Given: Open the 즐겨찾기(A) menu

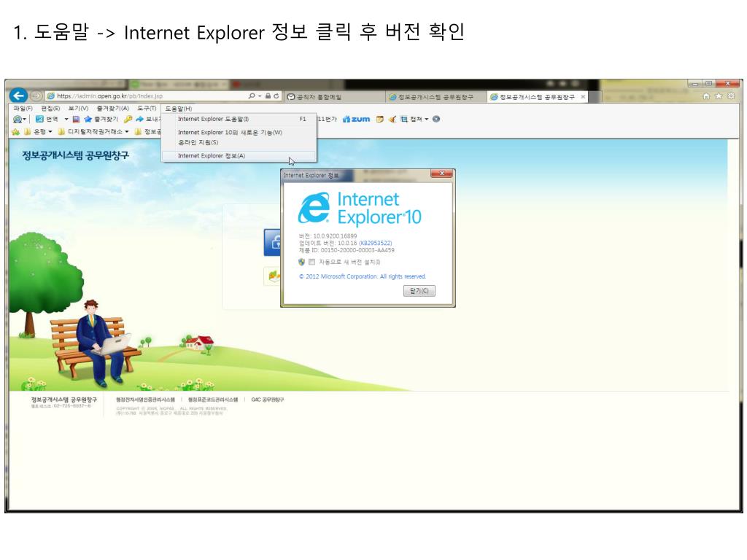Looking at the screenshot, I should 112,109.
